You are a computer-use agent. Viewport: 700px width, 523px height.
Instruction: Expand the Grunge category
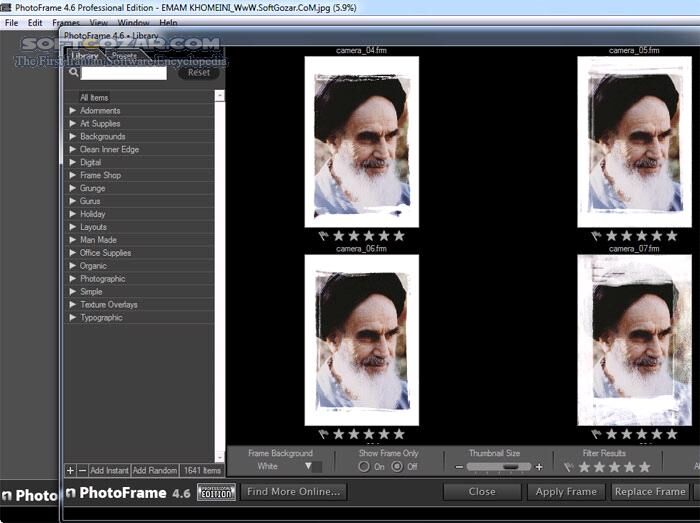point(73,188)
